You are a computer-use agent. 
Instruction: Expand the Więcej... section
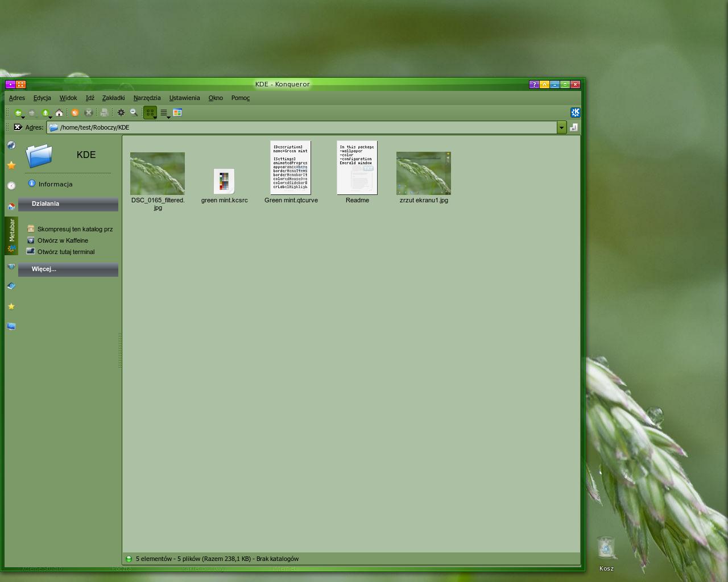pos(68,269)
